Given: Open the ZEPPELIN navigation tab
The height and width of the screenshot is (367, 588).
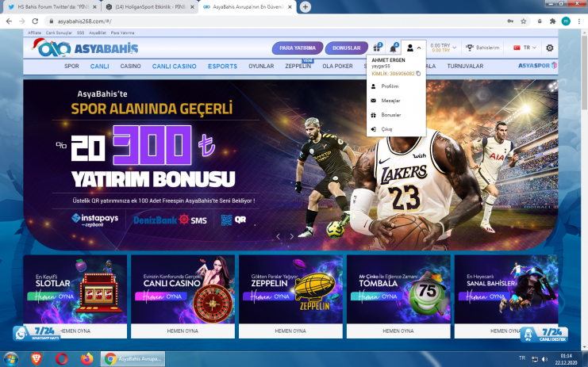Looking at the screenshot, I should click(298, 66).
